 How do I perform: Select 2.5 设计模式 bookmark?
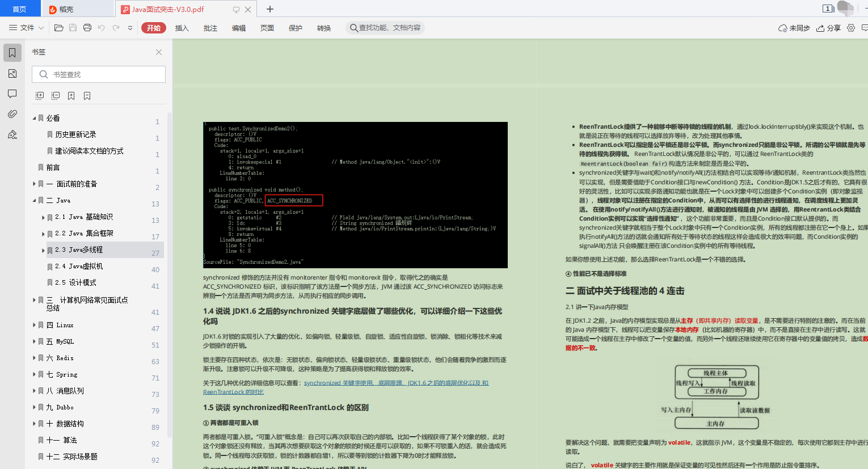75,282
